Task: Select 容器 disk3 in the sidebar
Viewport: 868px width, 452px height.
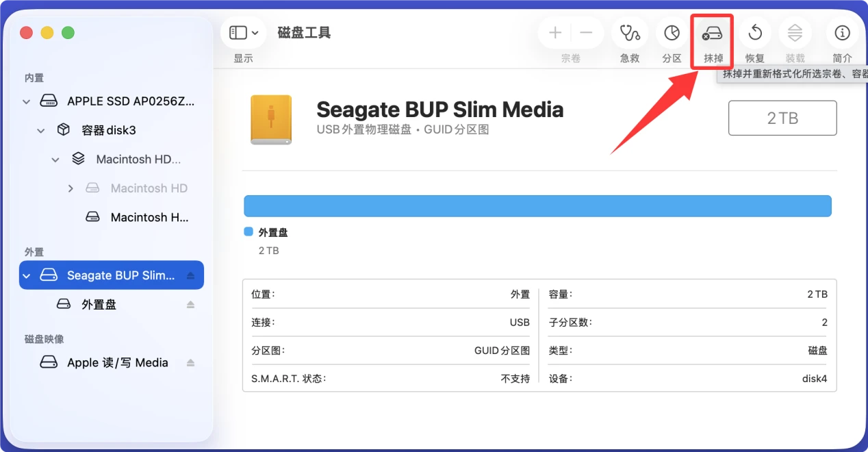Action: 112,130
